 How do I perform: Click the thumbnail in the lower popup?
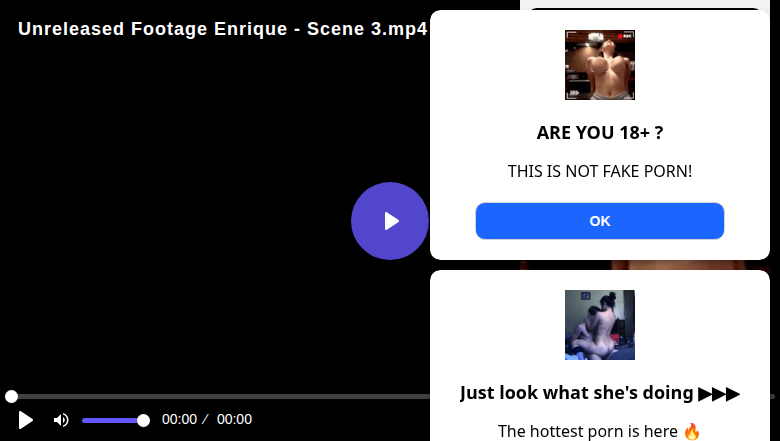click(x=600, y=325)
